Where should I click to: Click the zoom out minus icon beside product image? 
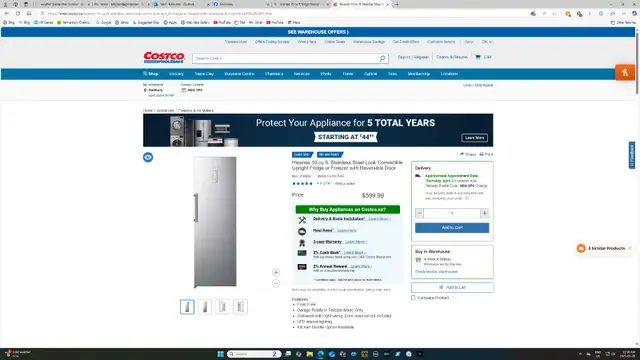point(276,283)
